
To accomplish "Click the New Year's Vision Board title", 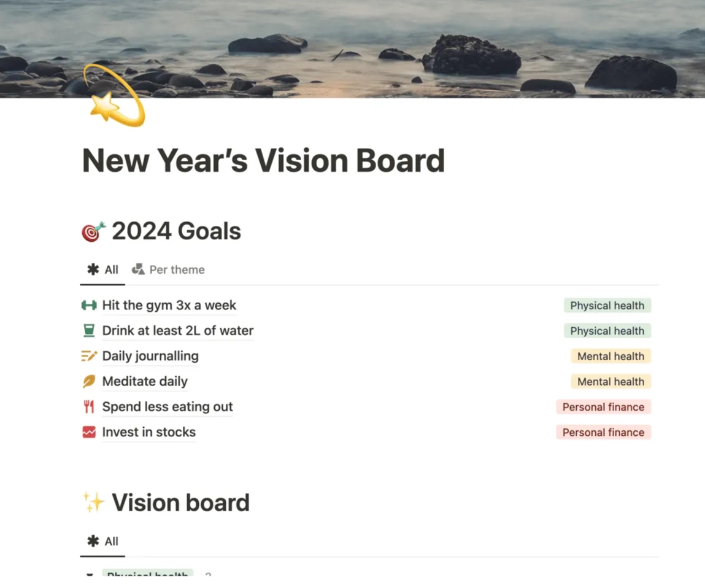I will click(x=263, y=161).
